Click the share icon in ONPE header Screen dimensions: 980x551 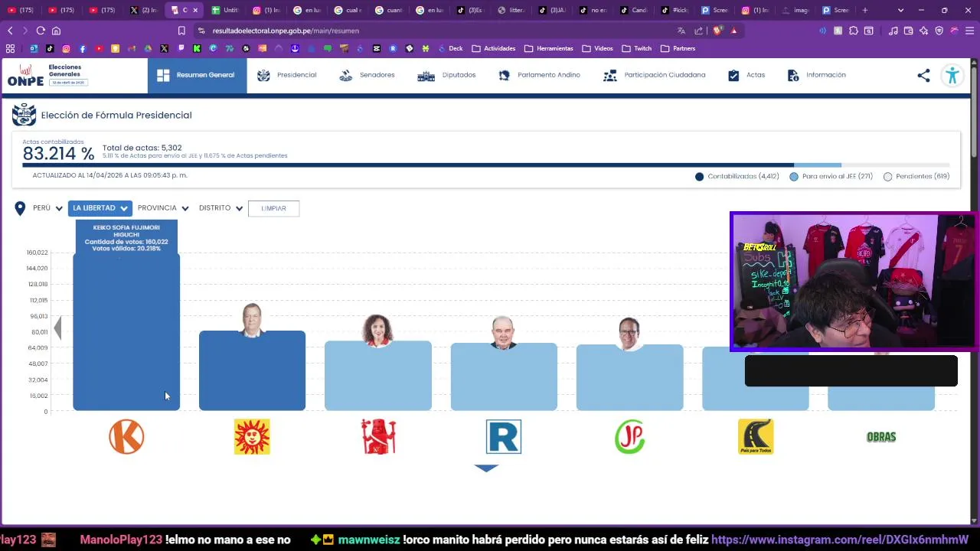tap(923, 75)
